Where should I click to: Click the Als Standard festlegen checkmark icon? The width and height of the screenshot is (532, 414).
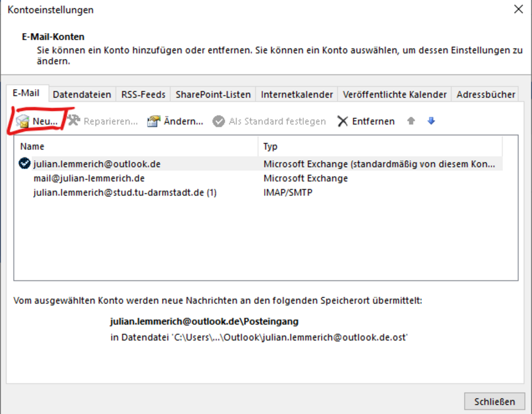(219, 121)
